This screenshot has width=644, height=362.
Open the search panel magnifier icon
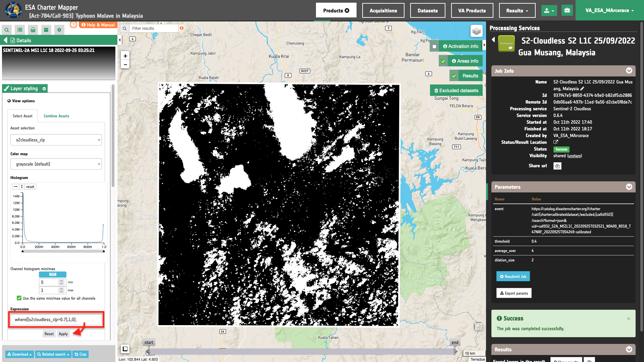[x=7, y=30]
